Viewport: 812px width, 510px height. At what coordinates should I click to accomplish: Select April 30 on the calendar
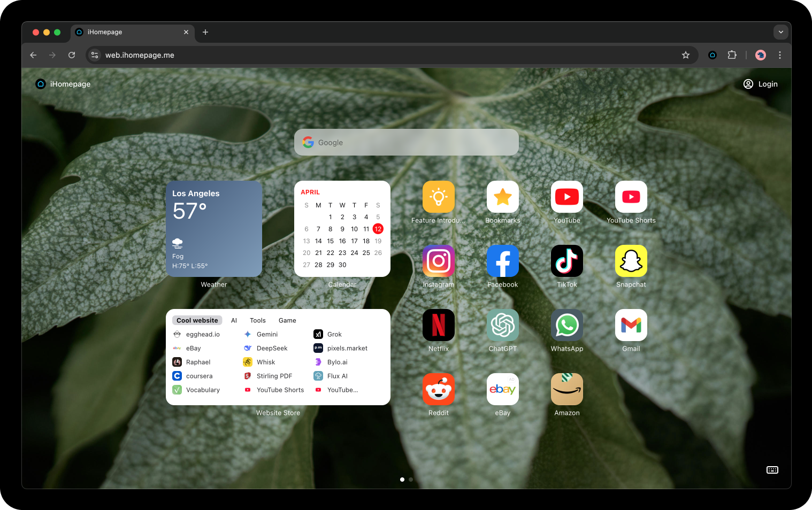click(x=342, y=265)
